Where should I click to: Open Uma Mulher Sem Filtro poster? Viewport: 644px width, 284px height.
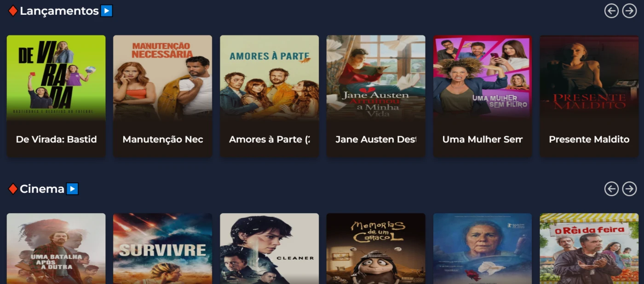pos(483,78)
